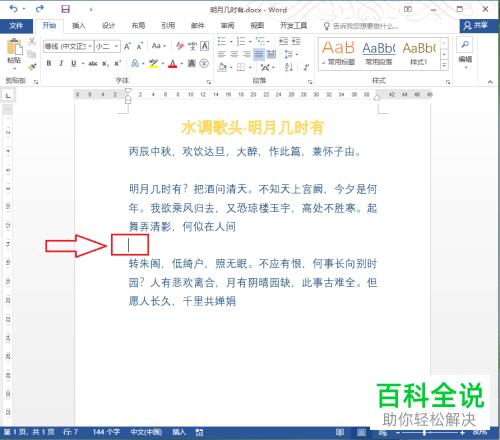Click the decrease indent icon
Viewport: 500px width, 440px height.
(283, 41)
